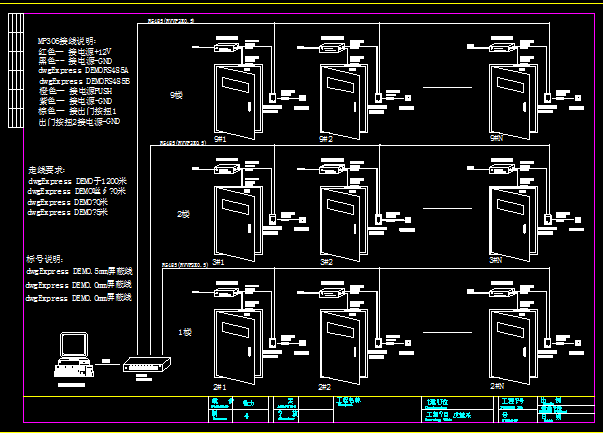Viewport: 603px width, 433px height.
Task: Click the 1楼 floor label
Action: point(185,332)
